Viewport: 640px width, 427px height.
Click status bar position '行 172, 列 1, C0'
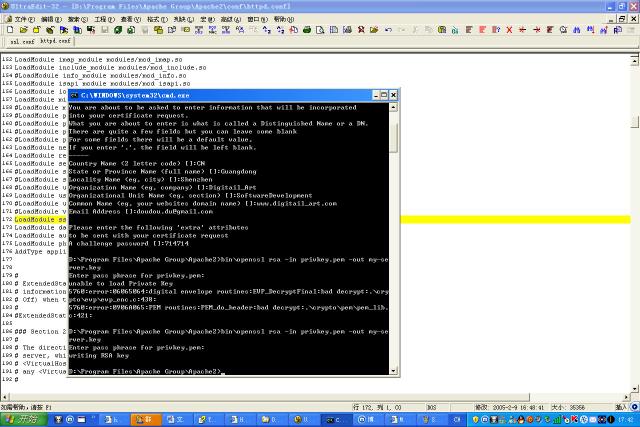(377, 407)
